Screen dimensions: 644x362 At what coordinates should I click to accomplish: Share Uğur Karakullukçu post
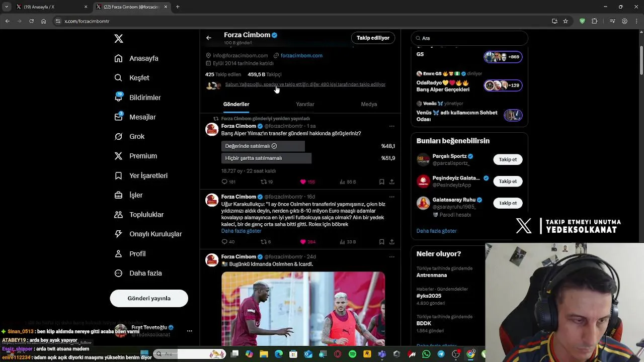coord(392,242)
